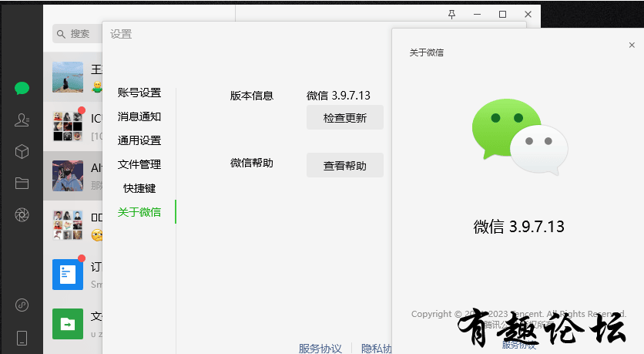Click the 微信帮助 label in settings
This screenshot has height=354, width=644.
click(x=252, y=163)
